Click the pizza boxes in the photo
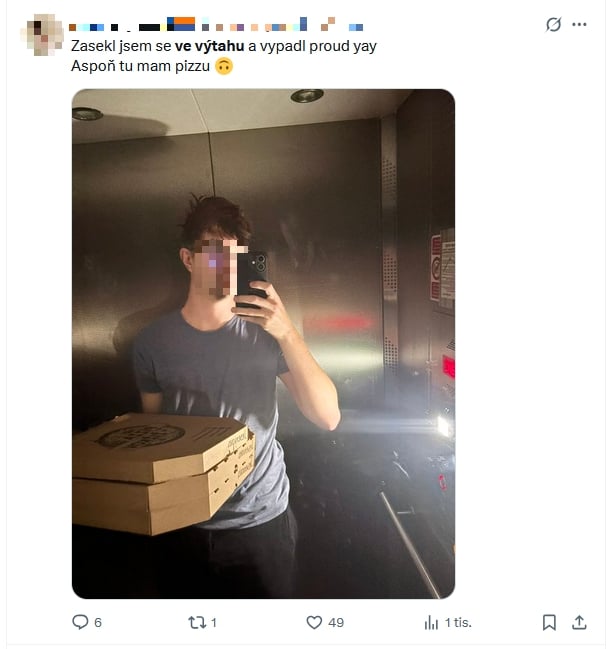 pos(163,473)
